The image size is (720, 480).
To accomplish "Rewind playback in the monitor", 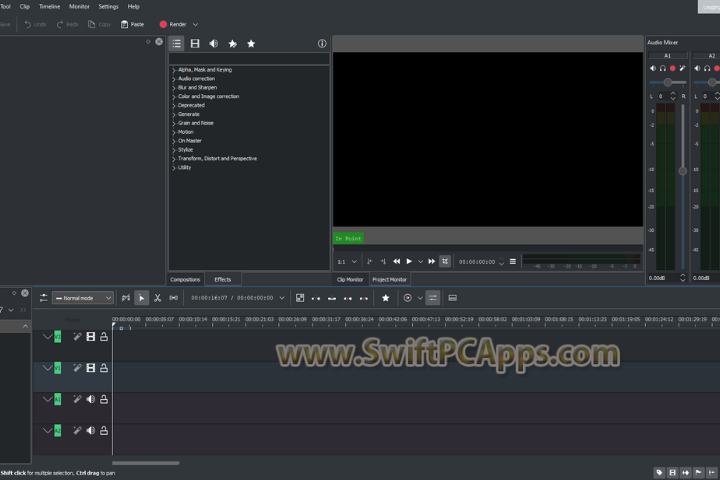I will pyautogui.click(x=397, y=261).
